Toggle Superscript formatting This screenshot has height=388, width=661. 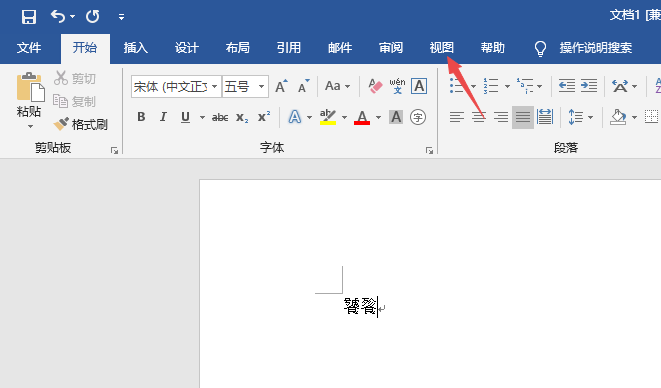264,117
